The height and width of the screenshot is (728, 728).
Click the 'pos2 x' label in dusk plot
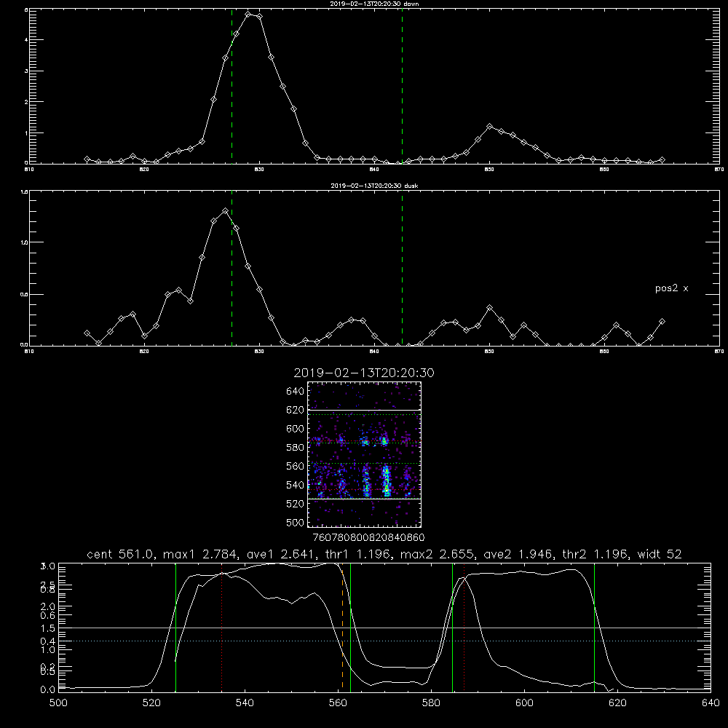[671, 288]
